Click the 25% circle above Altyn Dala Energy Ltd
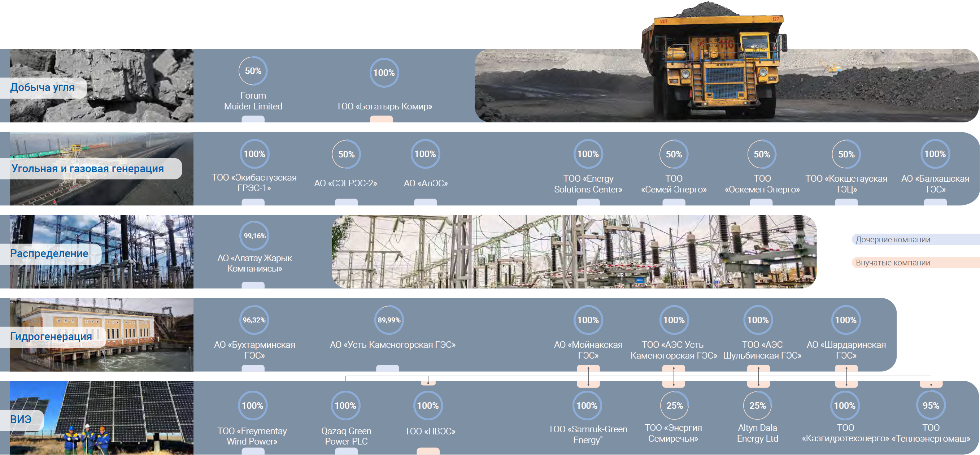This screenshot has width=980, height=455. tap(757, 406)
